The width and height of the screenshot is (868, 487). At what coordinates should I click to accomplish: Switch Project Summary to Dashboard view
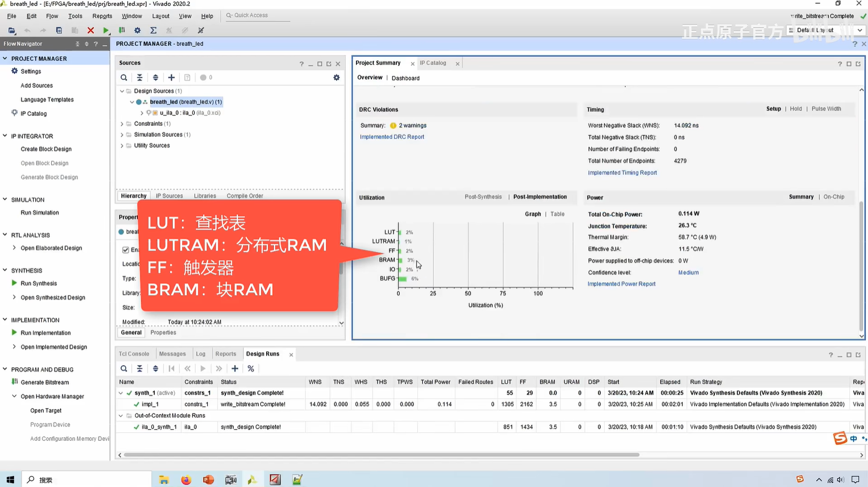coord(406,78)
